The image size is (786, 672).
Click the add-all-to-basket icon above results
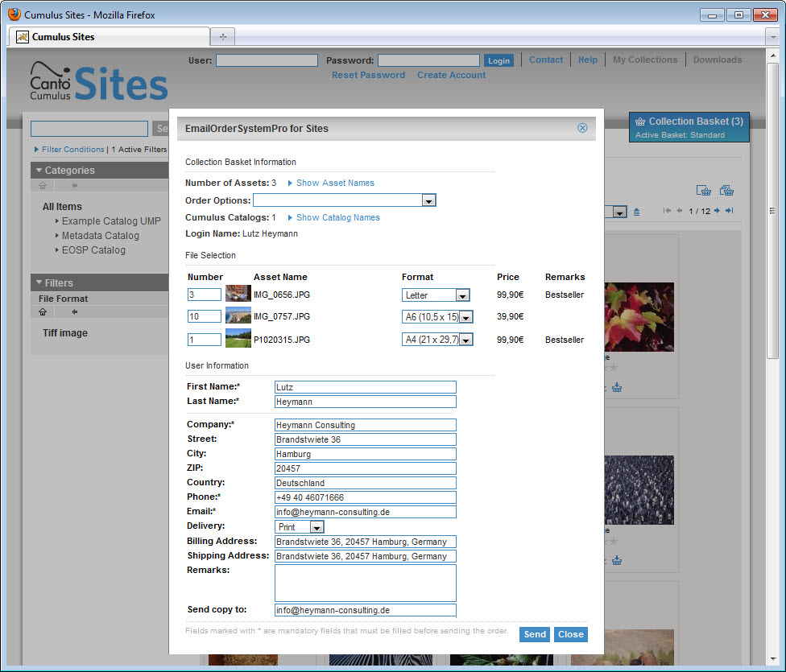coord(726,191)
